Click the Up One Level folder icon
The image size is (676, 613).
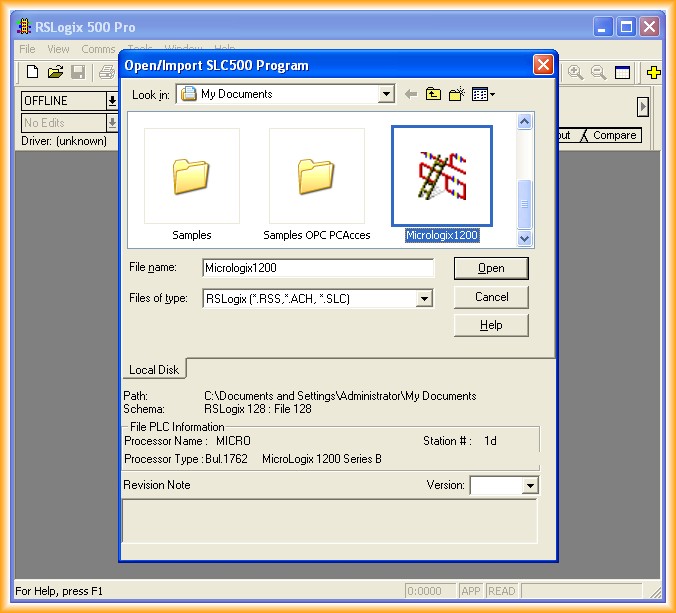click(x=433, y=94)
